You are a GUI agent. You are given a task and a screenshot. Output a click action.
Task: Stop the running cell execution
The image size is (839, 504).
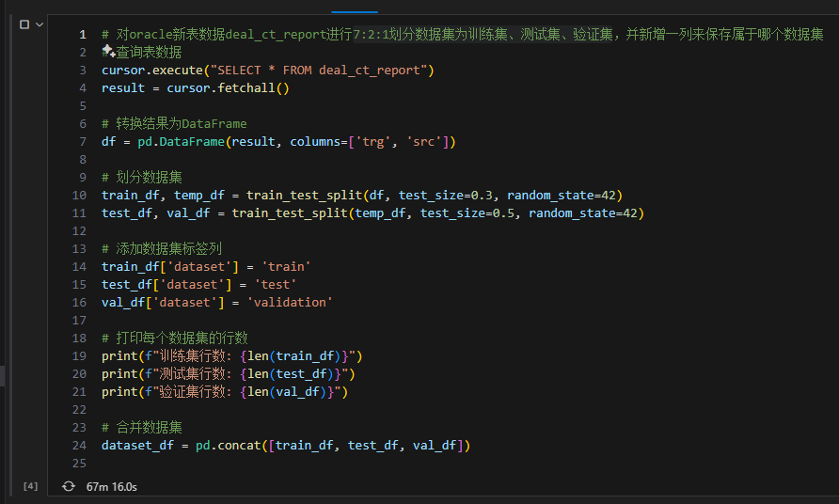[x=24, y=24]
